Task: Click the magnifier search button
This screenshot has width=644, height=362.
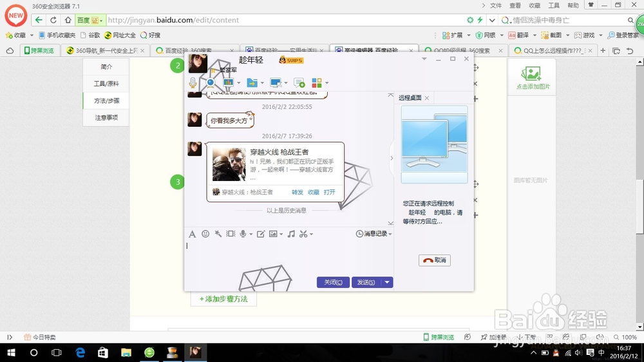Action: point(630,20)
